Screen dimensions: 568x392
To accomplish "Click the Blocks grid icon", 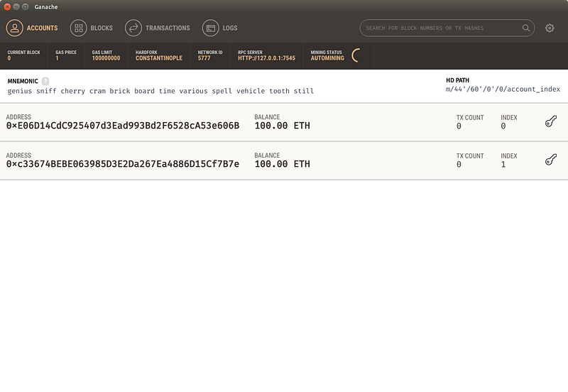I will 78,28.
